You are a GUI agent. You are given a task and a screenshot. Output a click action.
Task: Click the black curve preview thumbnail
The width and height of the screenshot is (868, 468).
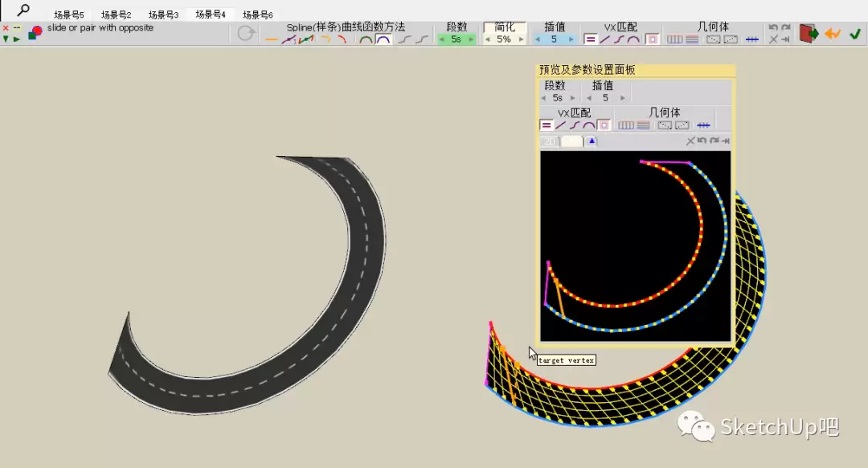(636, 246)
